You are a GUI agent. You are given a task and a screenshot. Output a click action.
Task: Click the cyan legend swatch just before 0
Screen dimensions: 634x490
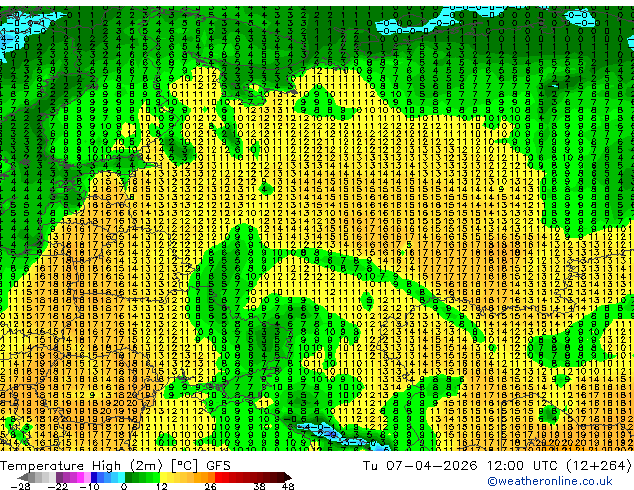121,477
